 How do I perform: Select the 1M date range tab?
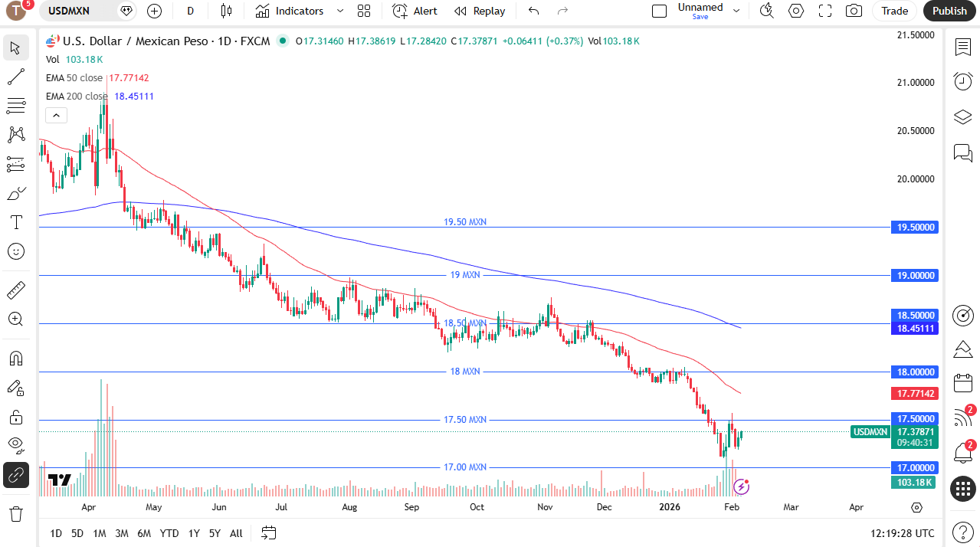point(99,533)
